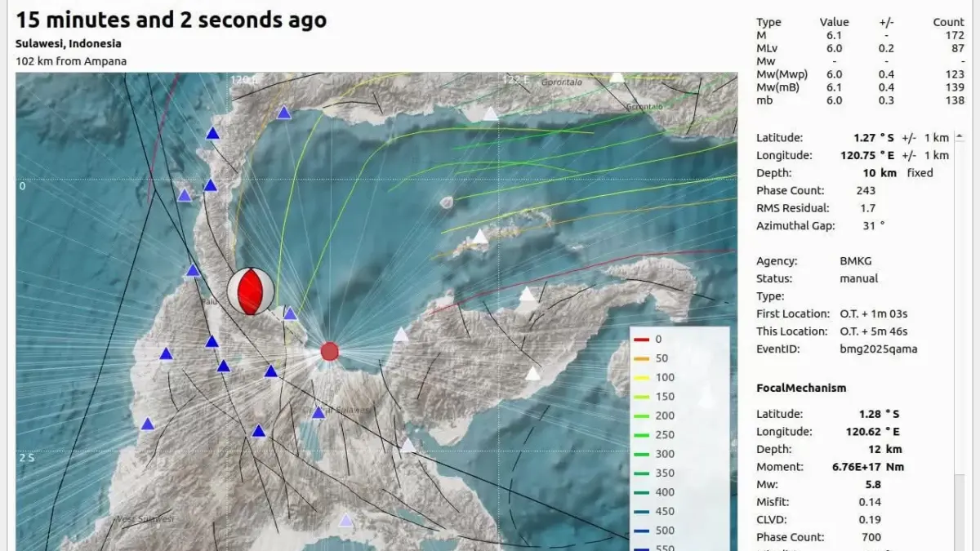Click the "Count" column header

tap(948, 22)
